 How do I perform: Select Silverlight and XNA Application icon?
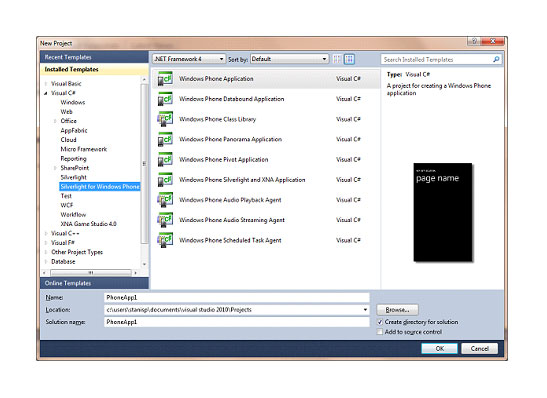pos(165,180)
